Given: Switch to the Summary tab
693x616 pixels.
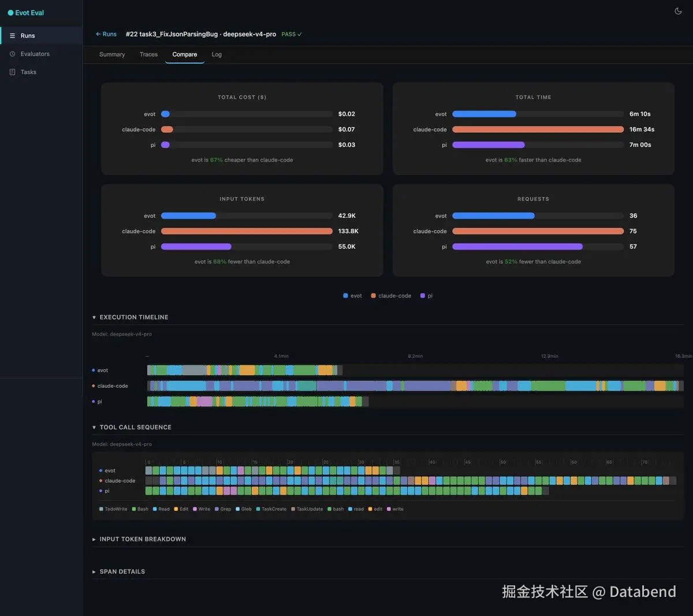Looking at the screenshot, I should pos(112,54).
